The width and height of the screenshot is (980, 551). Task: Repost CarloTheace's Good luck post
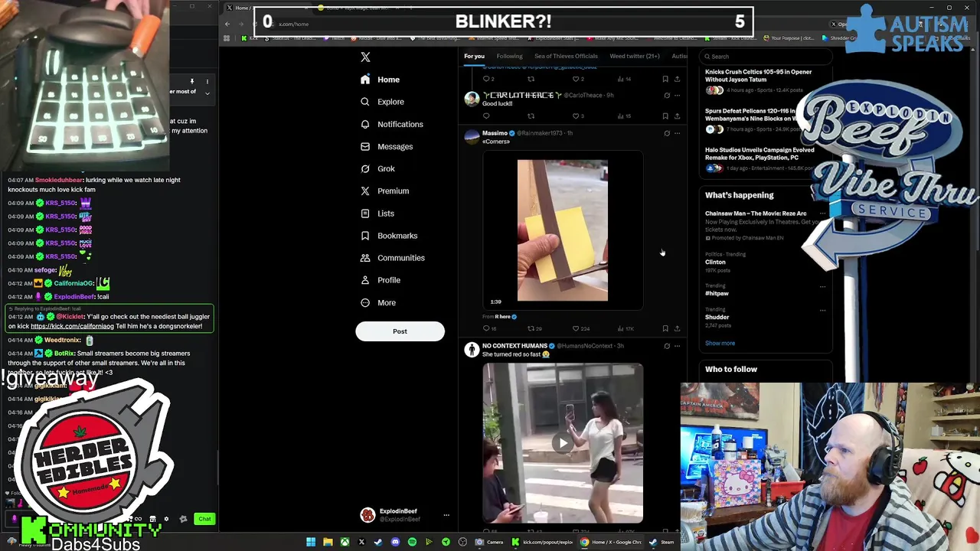pyautogui.click(x=531, y=116)
